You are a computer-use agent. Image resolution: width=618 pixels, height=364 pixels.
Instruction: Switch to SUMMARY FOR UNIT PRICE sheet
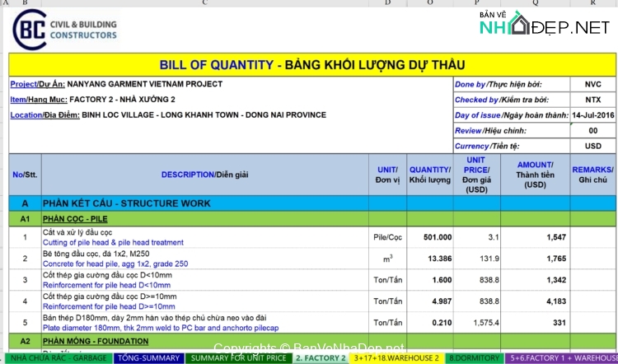[x=238, y=358]
